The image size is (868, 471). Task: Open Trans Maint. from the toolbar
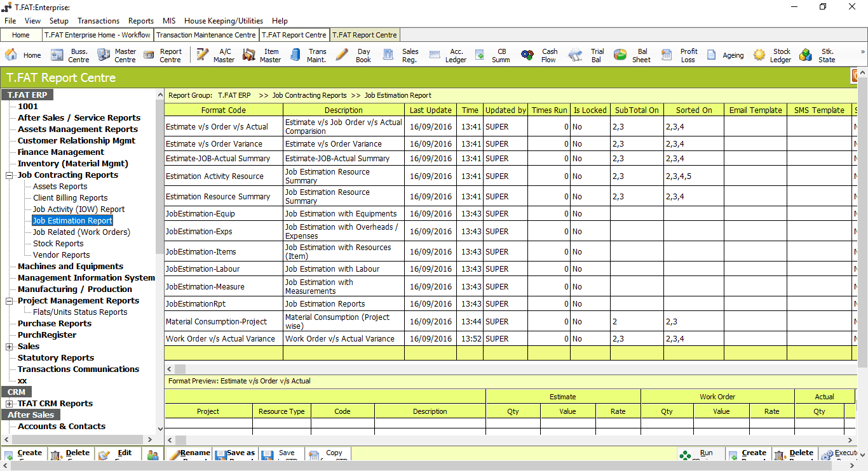tap(308, 55)
